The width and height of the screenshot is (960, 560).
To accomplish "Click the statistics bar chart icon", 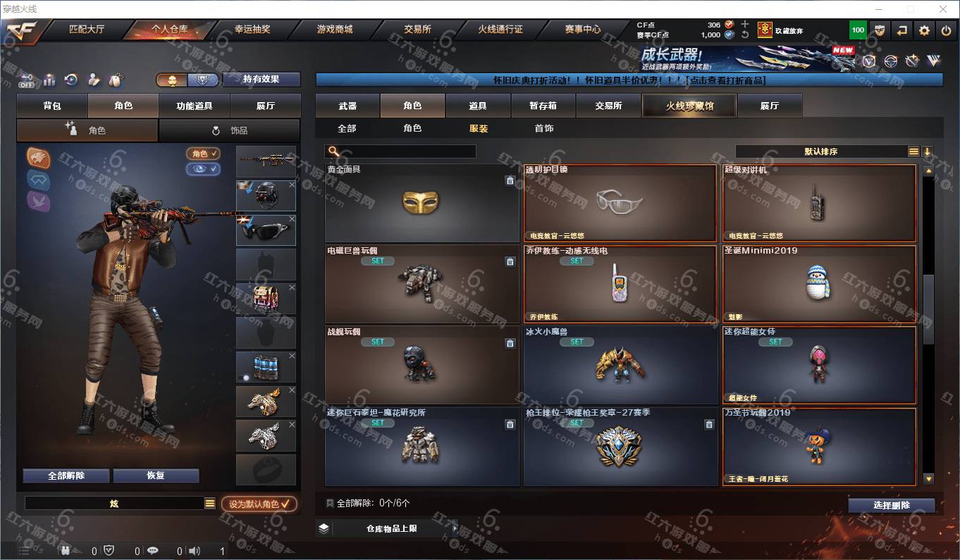I will click(49, 80).
